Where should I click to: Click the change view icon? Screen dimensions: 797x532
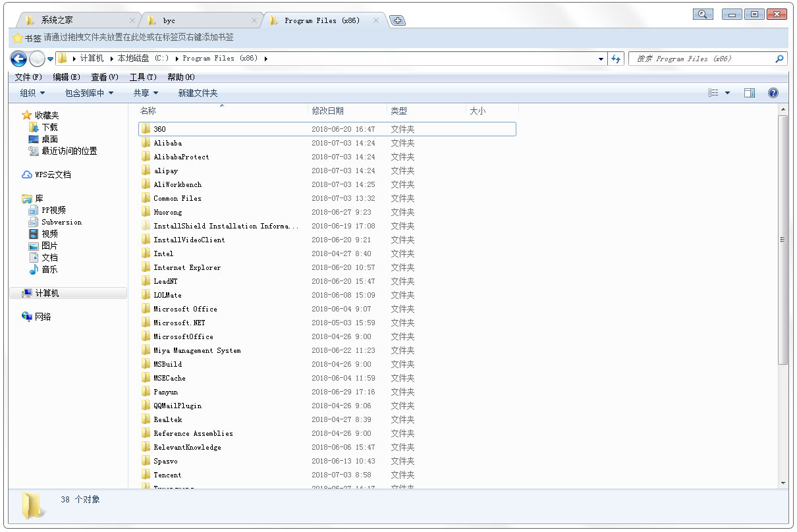click(713, 93)
